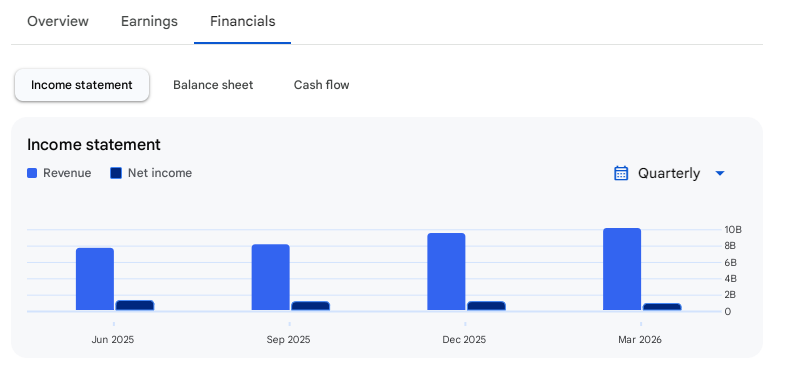Click the Mar 2026 axis label

click(640, 340)
